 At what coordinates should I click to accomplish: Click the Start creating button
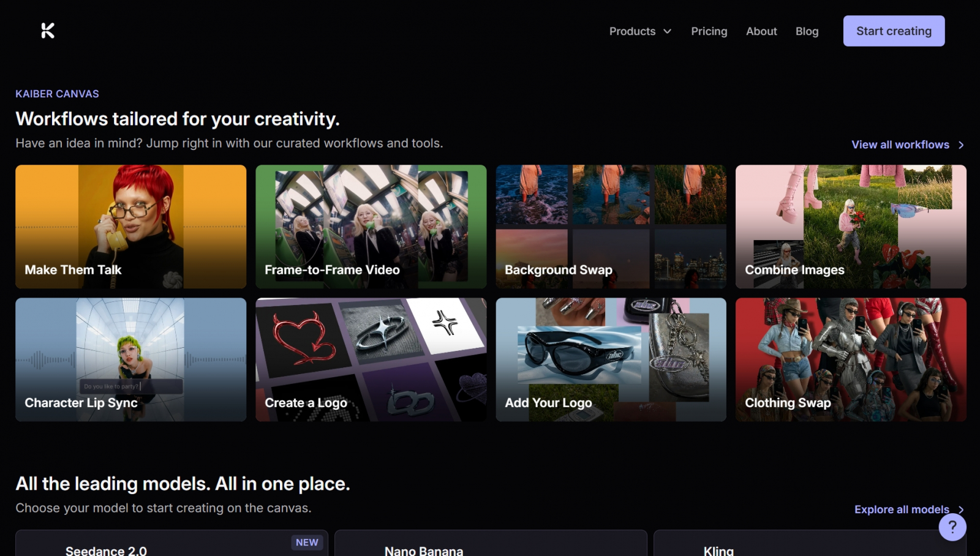[894, 31]
